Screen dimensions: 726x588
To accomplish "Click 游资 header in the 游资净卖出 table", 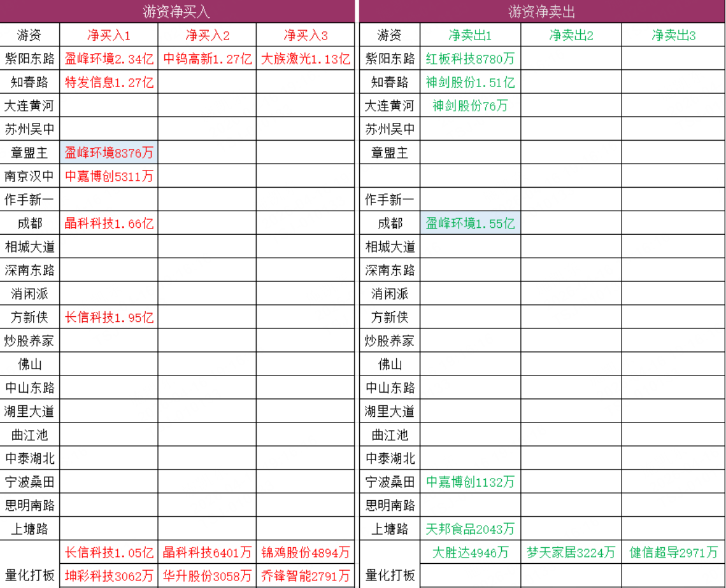I will tap(390, 35).
